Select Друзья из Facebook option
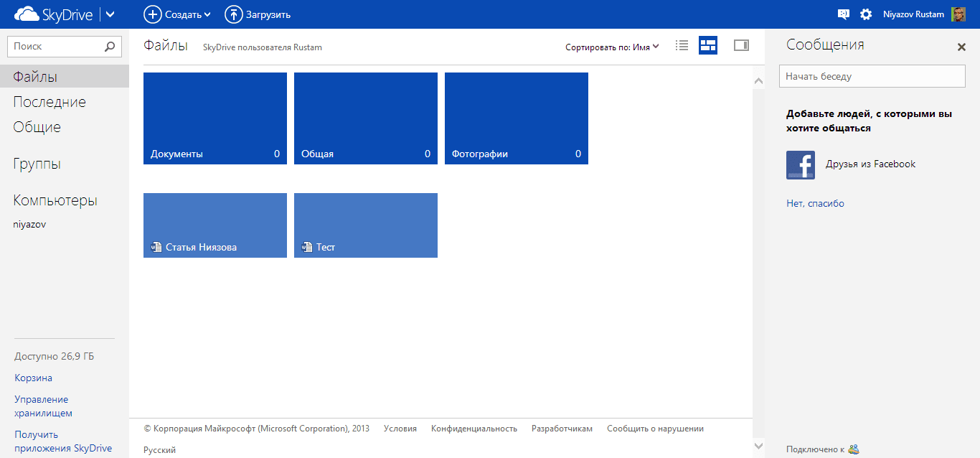 [x=871, y=164]
